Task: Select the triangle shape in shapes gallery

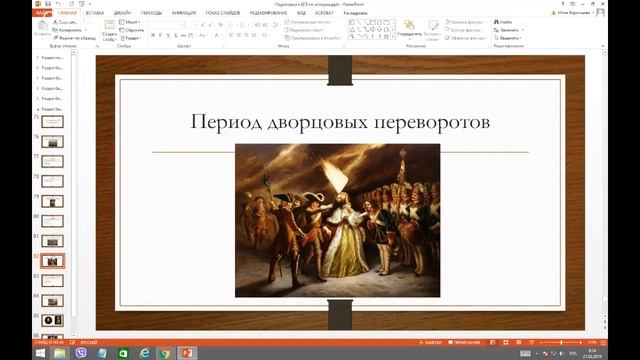Action: (x=352, y=29)
